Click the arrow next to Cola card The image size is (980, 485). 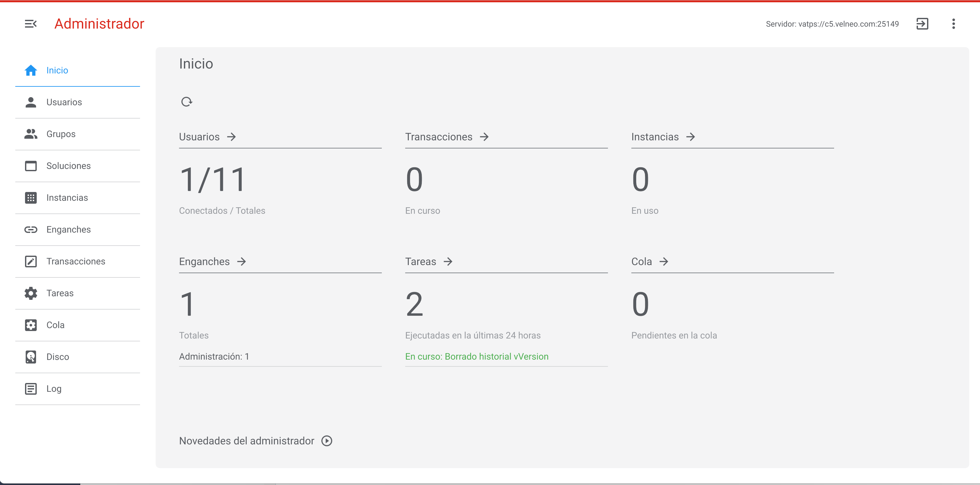point(664,261)
